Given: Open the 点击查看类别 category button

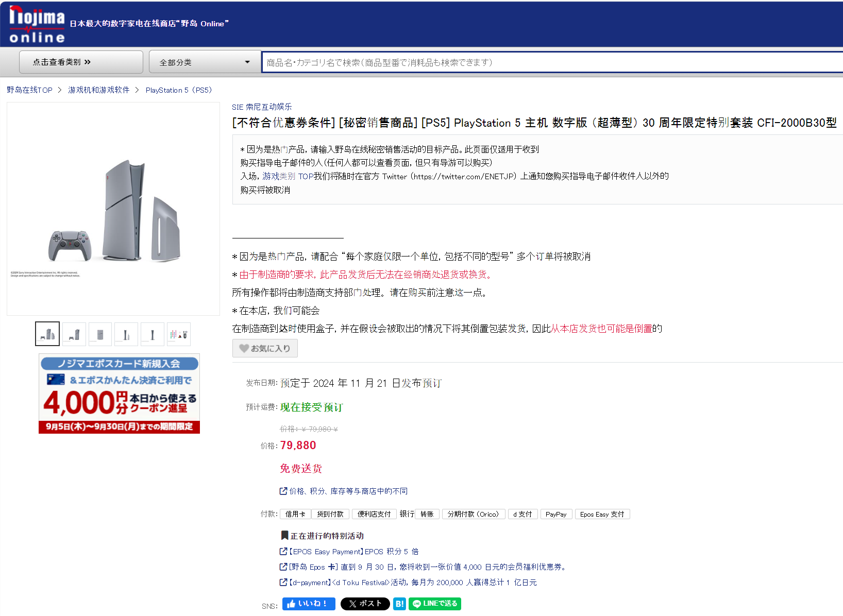Looking at the screenshot, I should (81, 62).
